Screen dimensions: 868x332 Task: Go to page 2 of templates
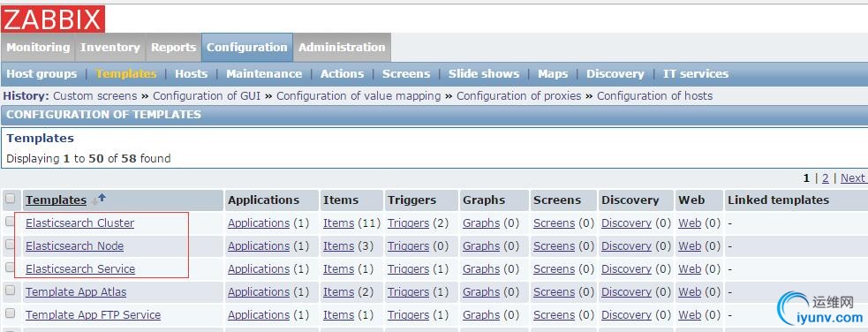click(x=826, y=178)
